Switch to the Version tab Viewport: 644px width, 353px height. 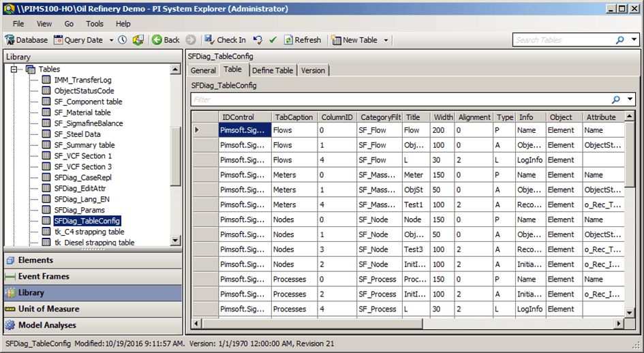pos(313,70)
